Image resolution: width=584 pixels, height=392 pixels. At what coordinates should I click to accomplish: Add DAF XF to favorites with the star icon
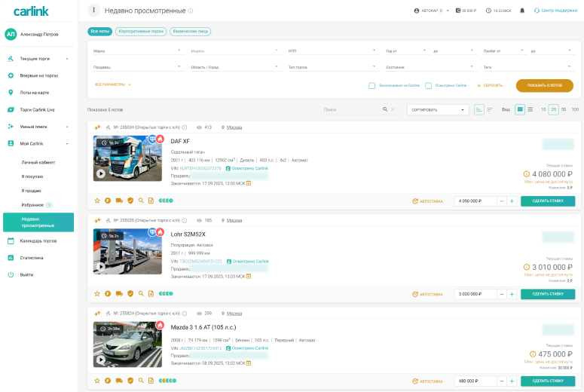click(x=97, y=201)
